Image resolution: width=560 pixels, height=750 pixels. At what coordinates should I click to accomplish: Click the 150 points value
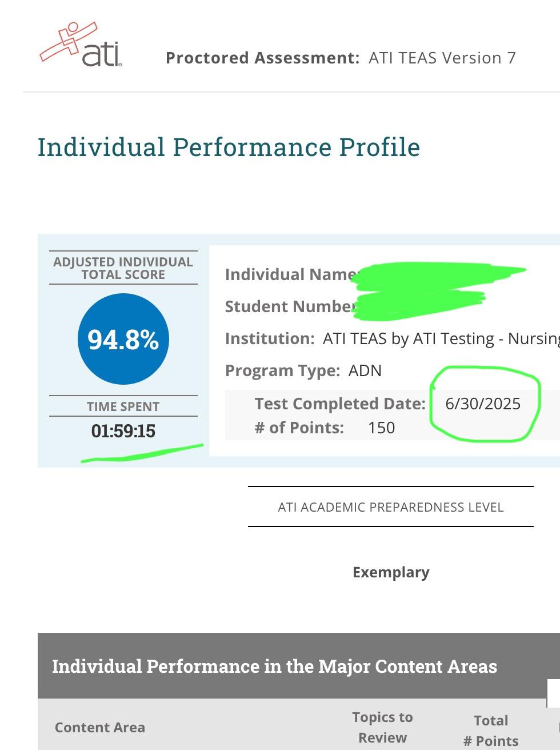382,428
